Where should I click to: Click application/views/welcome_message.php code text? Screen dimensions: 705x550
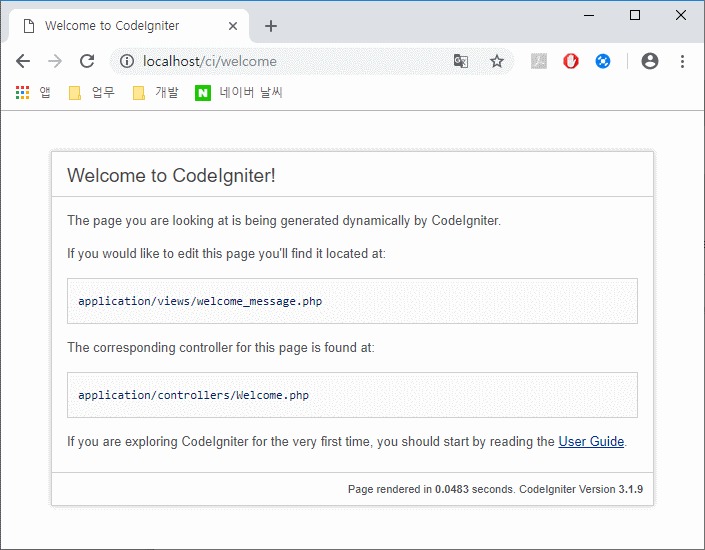coord(200,301)
